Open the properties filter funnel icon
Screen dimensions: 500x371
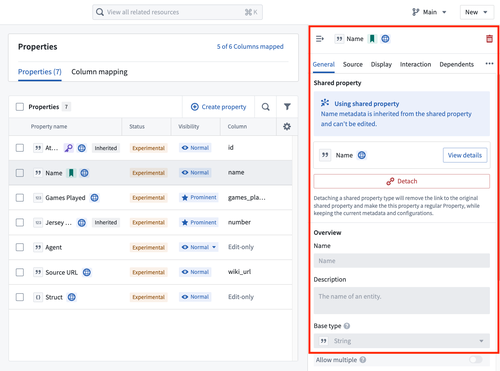point(287,107)
